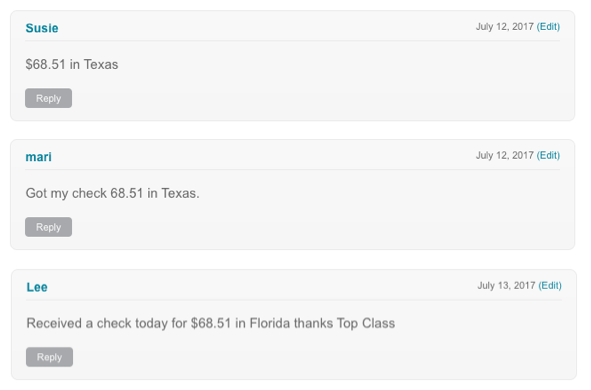Reply to Susie's comment
This screenshot has height=390, width=591.
pyautogui.click(x=48, y=98)
